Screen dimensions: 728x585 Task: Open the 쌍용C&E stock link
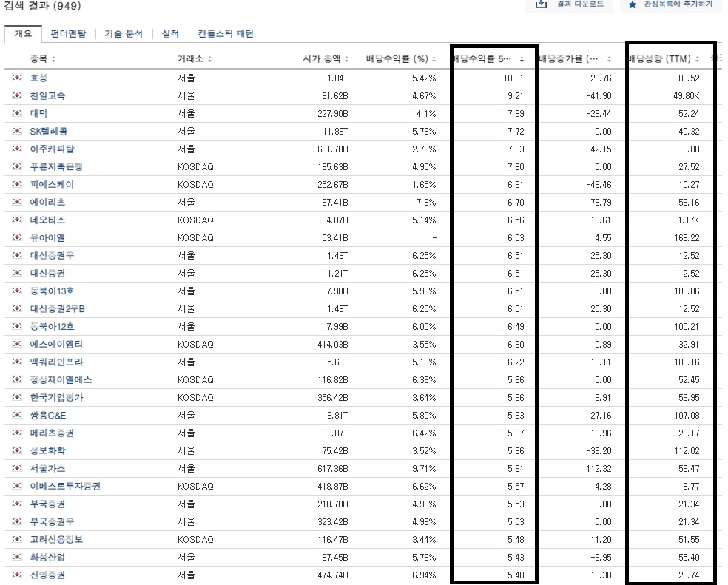tap(48, 416)
